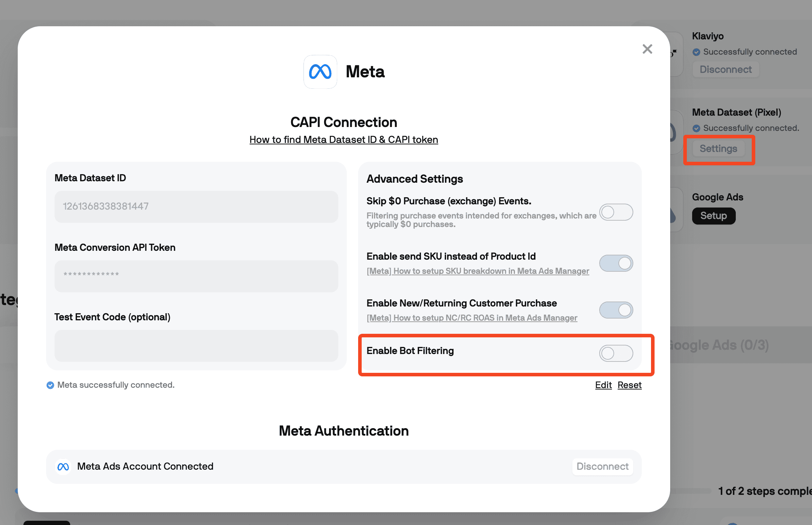Disable send SKU instead of Product Id
The height and width of the screenshot is (525, 812).
(x=616, y=263)
